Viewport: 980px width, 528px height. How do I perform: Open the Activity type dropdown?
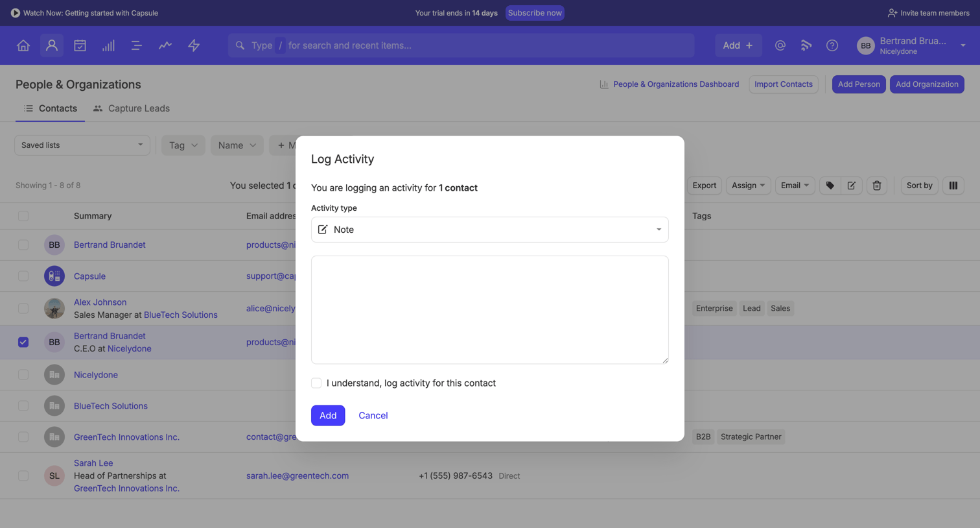(490, 230)
